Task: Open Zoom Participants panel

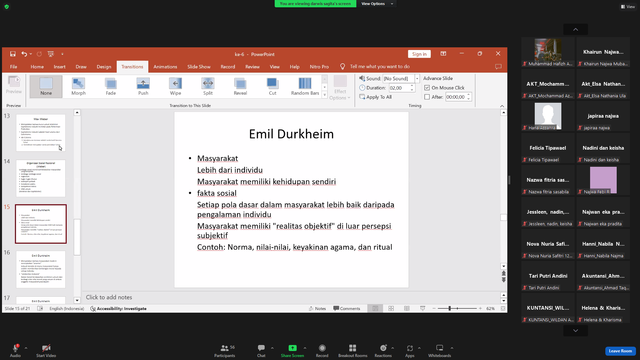Action: coord(225,351)
